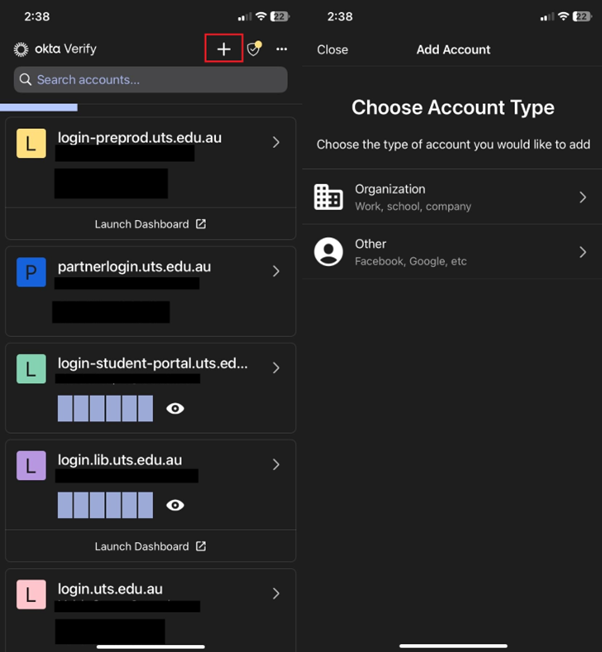
Task: Focus the Search accounts field
Action: click(150, 79)
